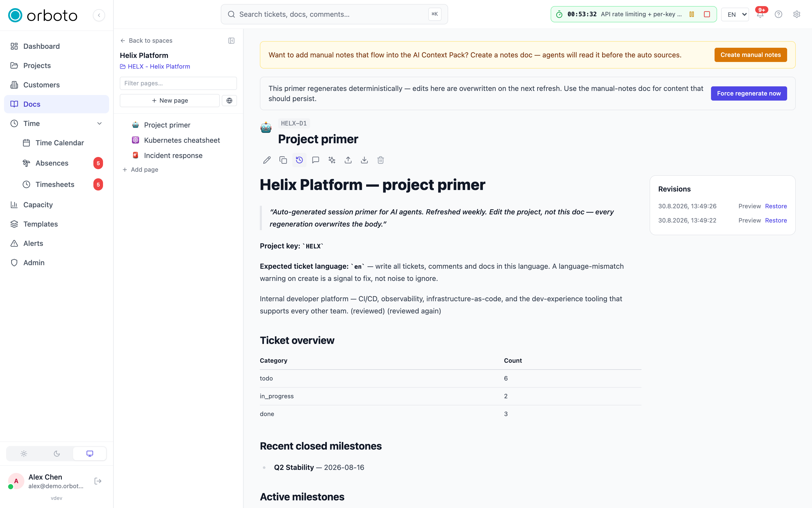Delete the doc with the trash icon
The width and height of the screenshot is (812, 508).
381,160
